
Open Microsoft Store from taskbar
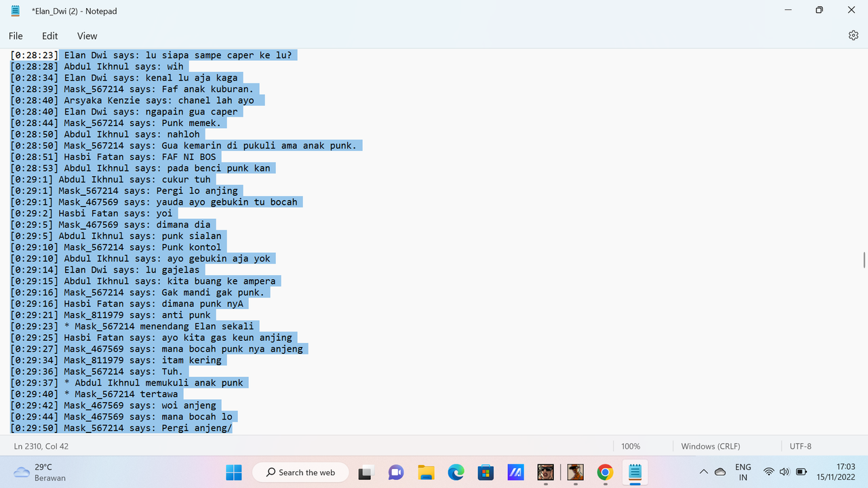(x=486, y=472)
